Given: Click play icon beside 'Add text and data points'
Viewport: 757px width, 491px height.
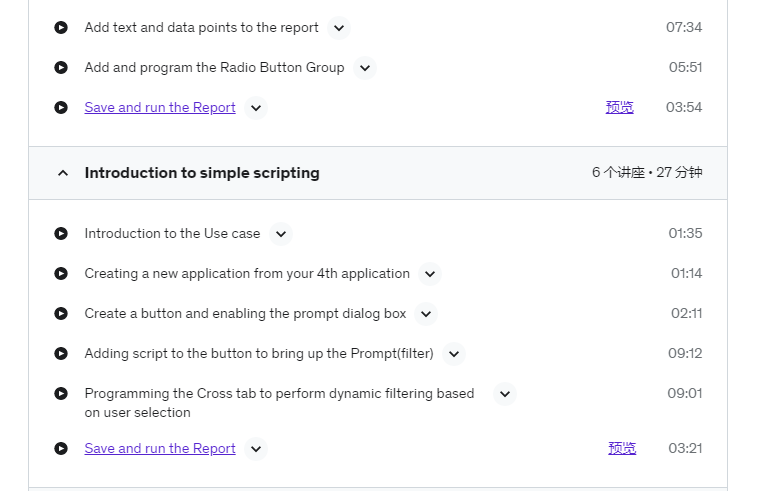Looking at the screenshot, I should click(61, 28).
